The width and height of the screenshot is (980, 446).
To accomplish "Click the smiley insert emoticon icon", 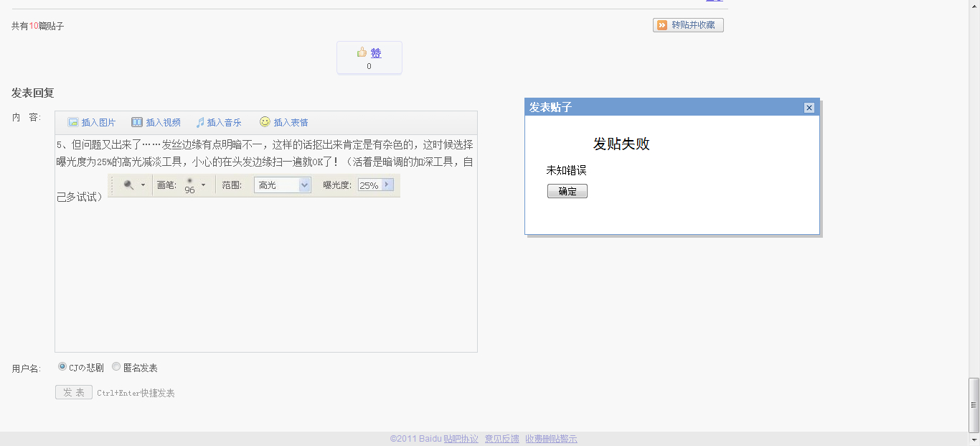I will click(x=265, y=122).
